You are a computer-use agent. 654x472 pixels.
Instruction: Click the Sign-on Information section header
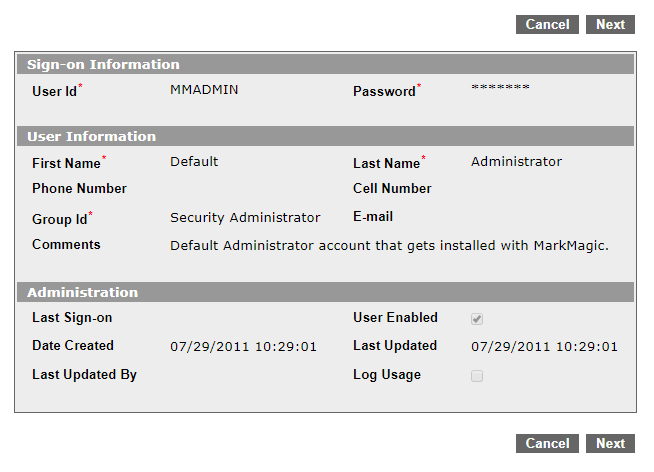[x=103, y=65]
